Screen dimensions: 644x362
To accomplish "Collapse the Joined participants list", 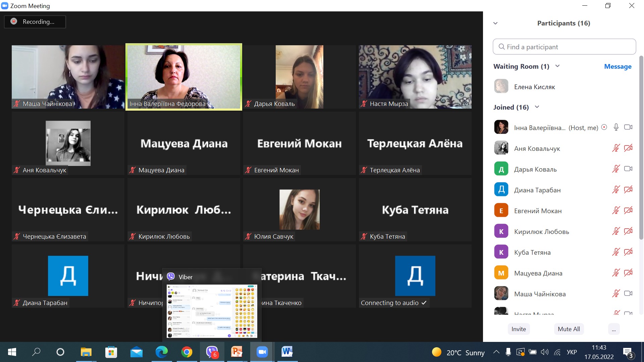I will 537,107.
